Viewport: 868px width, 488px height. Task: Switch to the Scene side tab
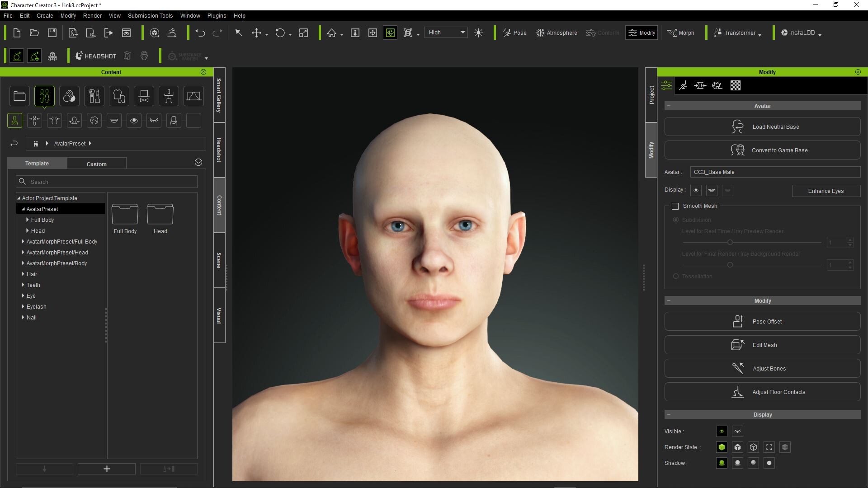tap(219, 260)
